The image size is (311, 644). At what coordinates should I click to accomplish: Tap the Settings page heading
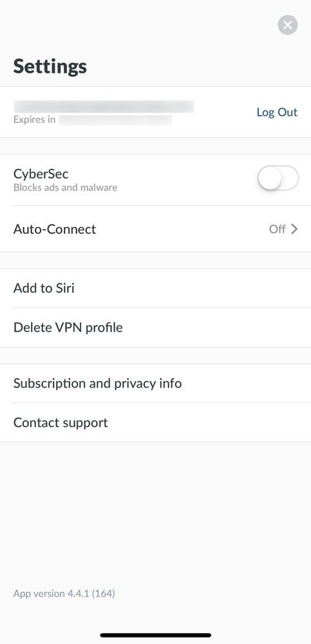coord(50,66)
